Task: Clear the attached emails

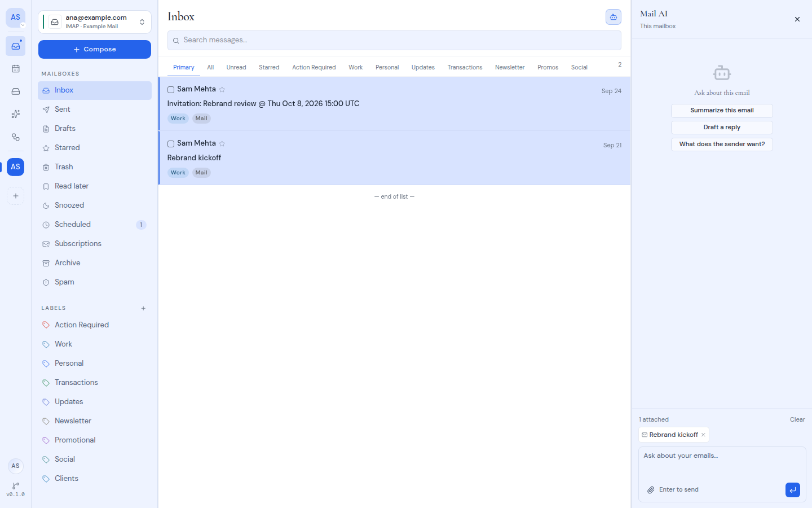Action: (797, 419)
